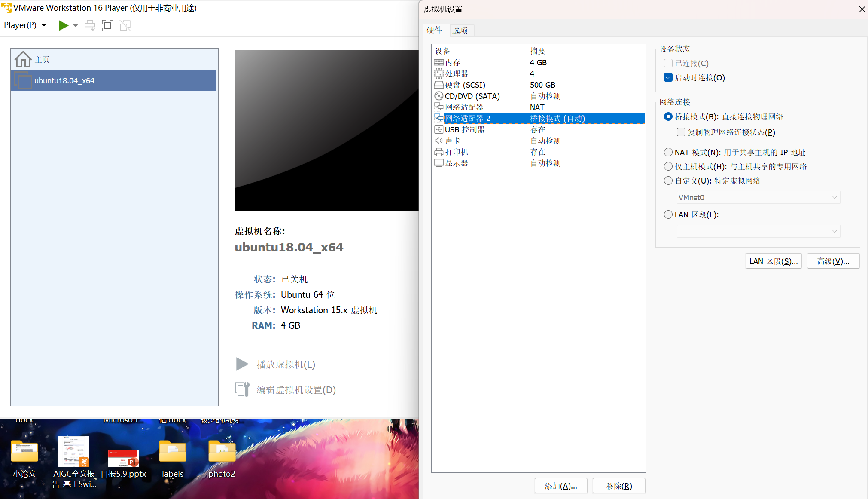Check 复制物理网络连接状态 option
868x499 pixels.
pyautogui.click(x=681, y=132)
